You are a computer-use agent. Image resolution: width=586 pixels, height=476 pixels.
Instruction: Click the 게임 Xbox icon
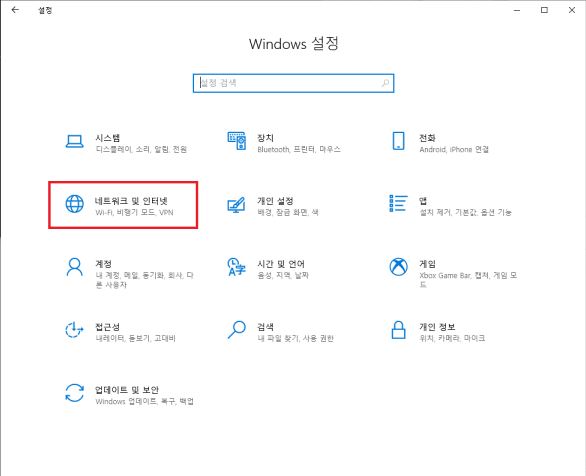(398, 267)
